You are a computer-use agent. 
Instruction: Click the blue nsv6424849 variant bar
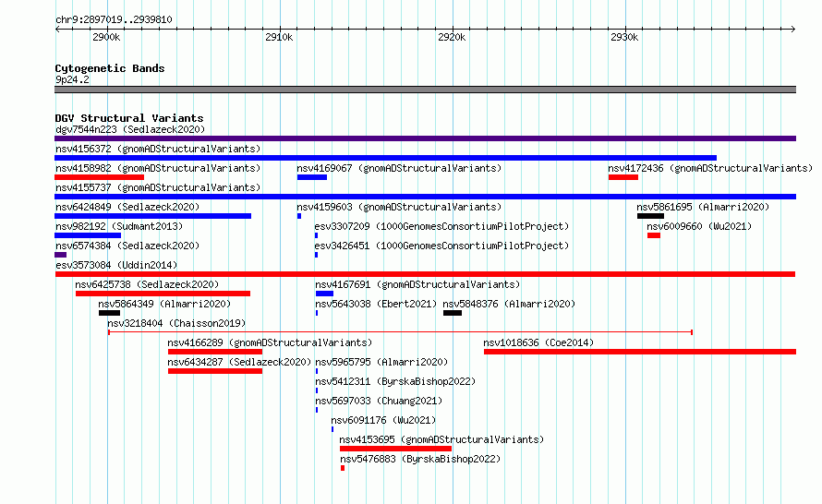click(x=152, y=216)
